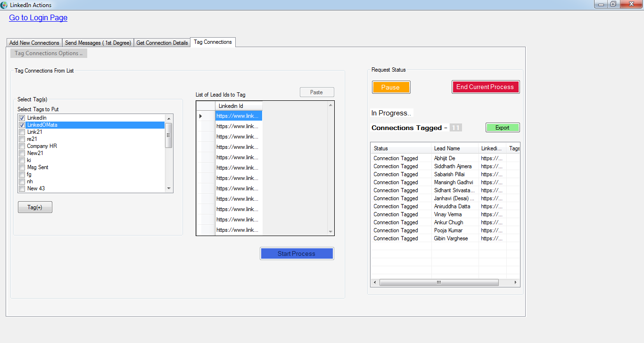Check the nh tag checkbox

(22, 181)
